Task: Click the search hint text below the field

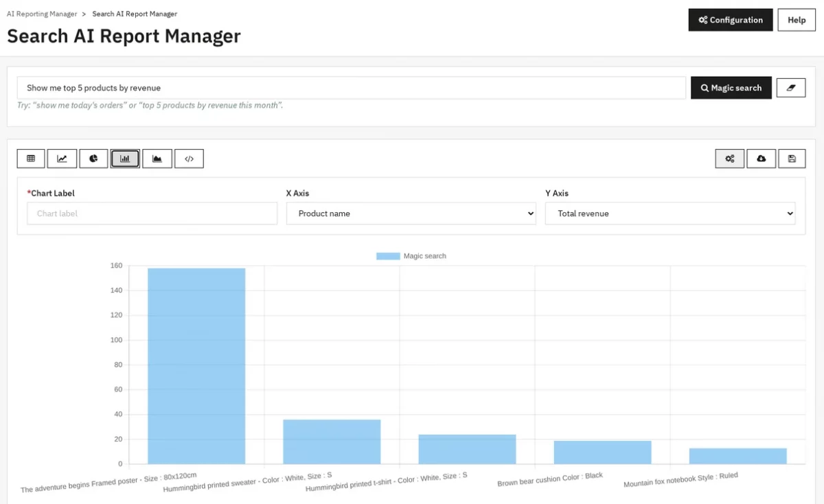Action: (x=150, y=106)
